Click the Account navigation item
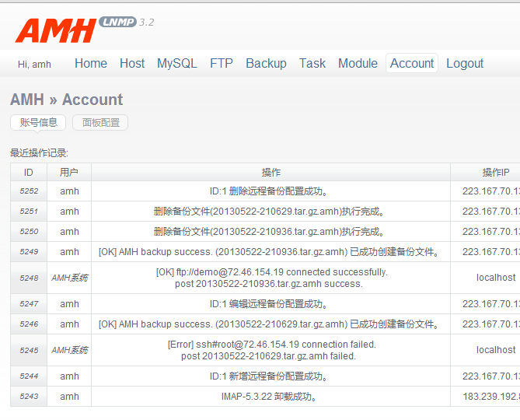This screenshot has height=420, width=520. point(412,64)
